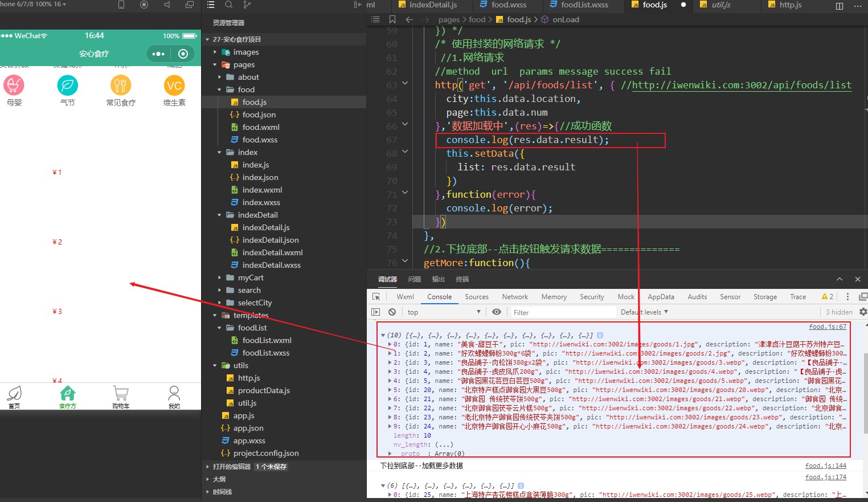The image size is (868, 502).
Task: Activate the element inspect picker in devtools
Action: pos(376,297)
